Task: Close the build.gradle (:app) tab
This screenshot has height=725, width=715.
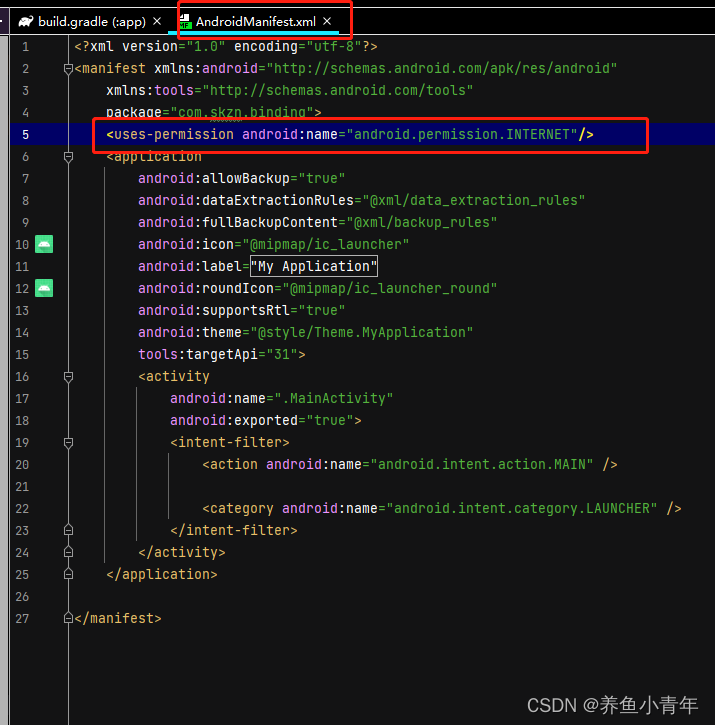Action: point(157,21)
